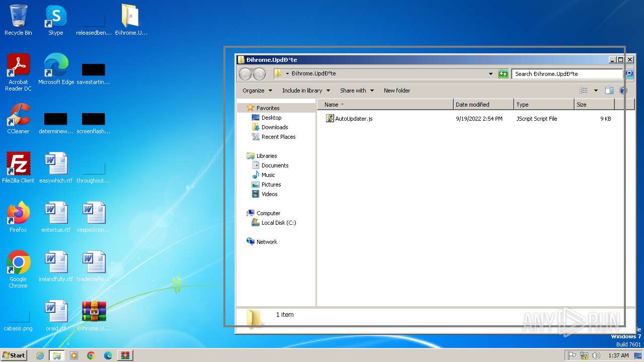Expand the views options arrow
This screenshot has height=362, width=644.
pos(596,90)
